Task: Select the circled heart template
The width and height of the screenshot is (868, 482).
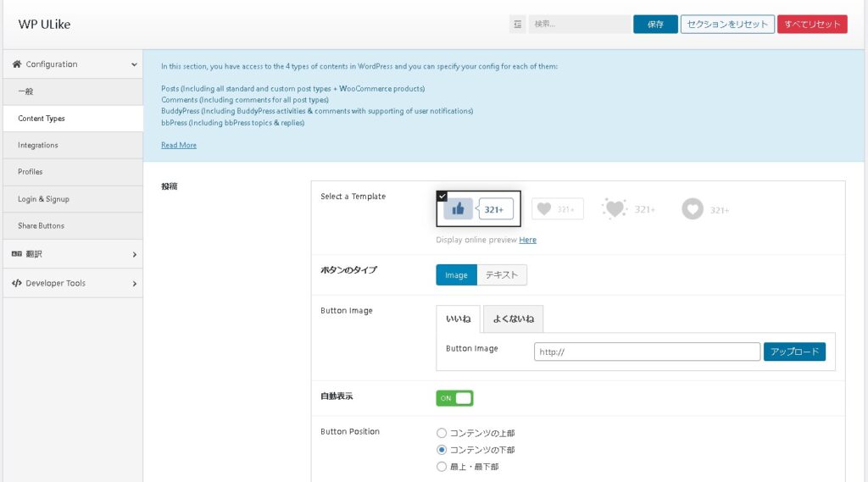Action: click(x=705, y=209)
